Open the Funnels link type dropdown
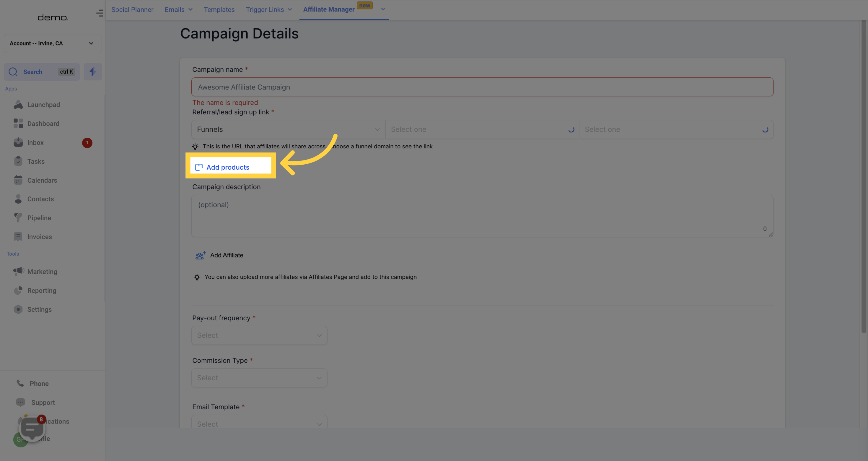 click(x=288, y=129)
